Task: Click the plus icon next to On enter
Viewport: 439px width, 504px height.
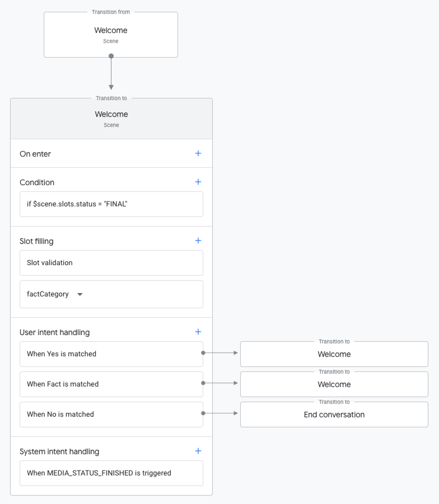Action: 198,153
